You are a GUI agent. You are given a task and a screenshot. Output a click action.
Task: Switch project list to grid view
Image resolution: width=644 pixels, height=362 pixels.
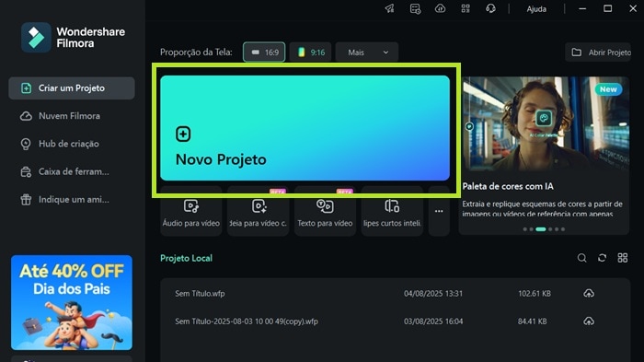coord(623,258)
